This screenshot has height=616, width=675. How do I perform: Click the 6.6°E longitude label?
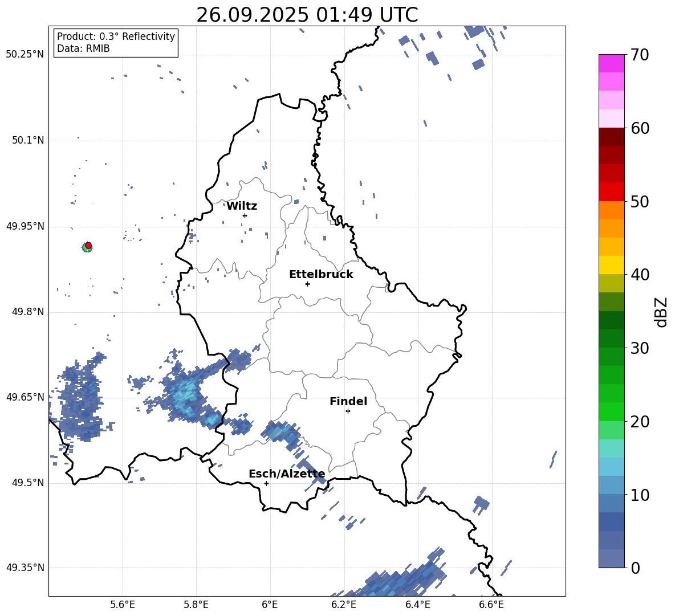pyautogui.click(x=491, y=605)
